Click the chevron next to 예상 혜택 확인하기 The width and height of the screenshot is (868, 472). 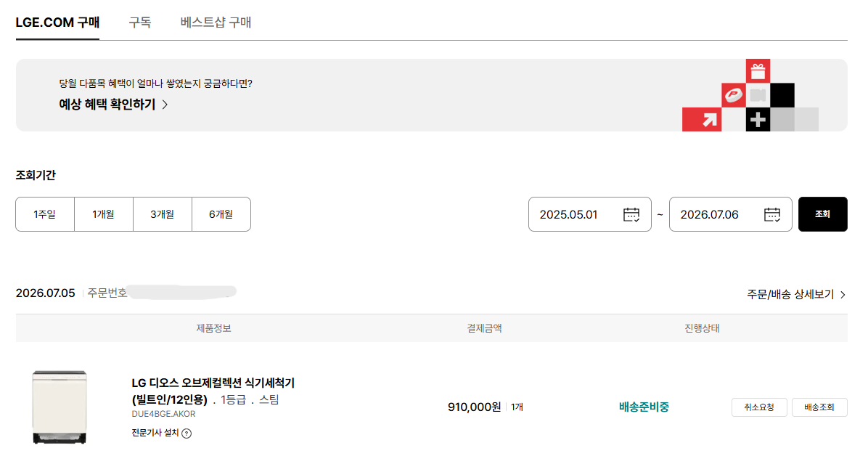click(165, 104)
